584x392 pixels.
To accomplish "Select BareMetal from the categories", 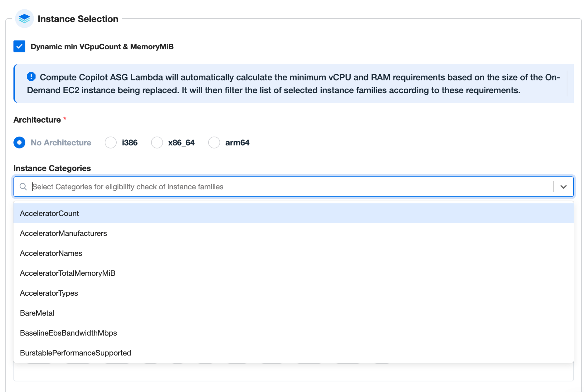I will coord(293,313).
